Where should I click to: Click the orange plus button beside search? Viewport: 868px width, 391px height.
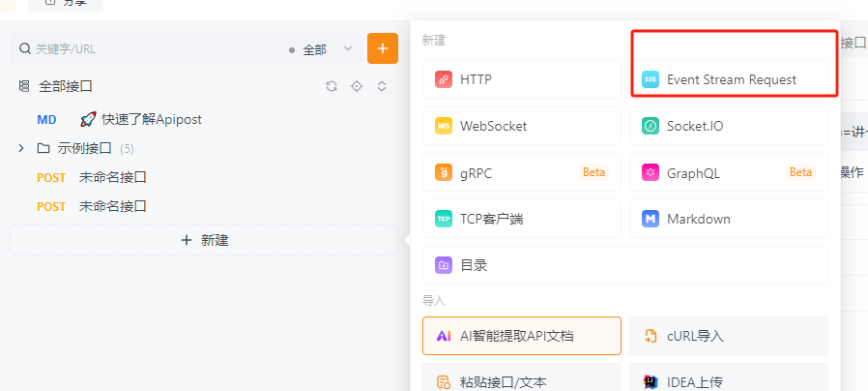[x=383, y=48]
